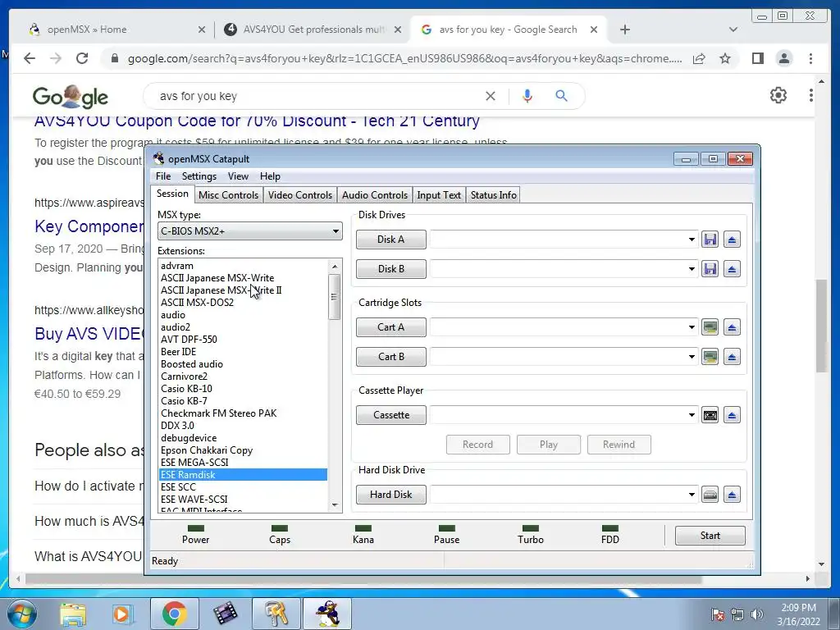Click the Google voice search microphone
The image size is (840, 630).
527,96
